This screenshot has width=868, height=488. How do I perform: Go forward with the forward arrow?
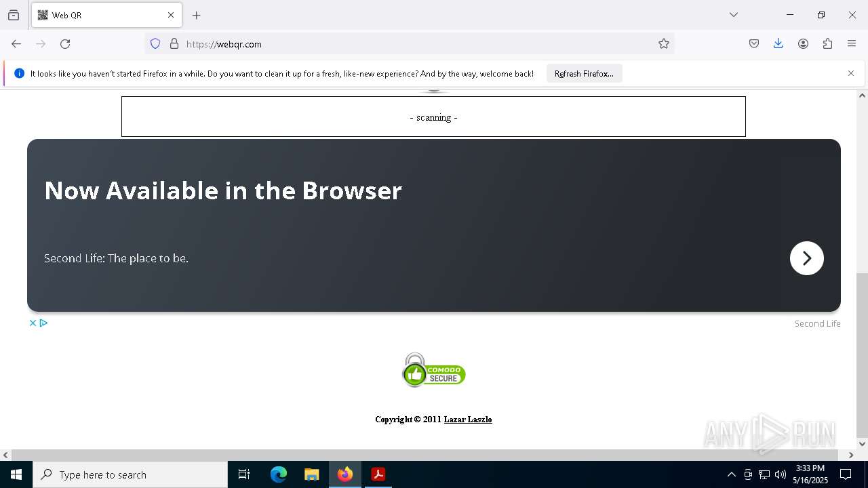(41, 44)
